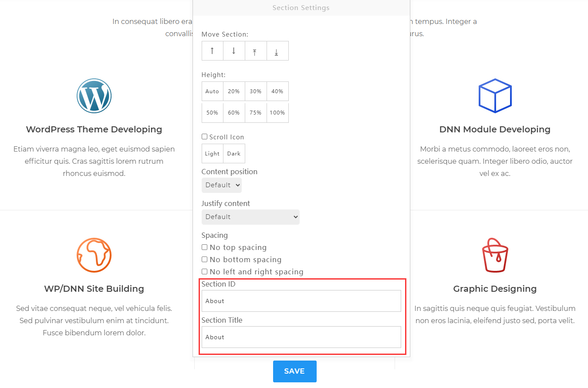Check the No top spacing option
The height and width of the screenshot is (388, 588).
[204, 247]
